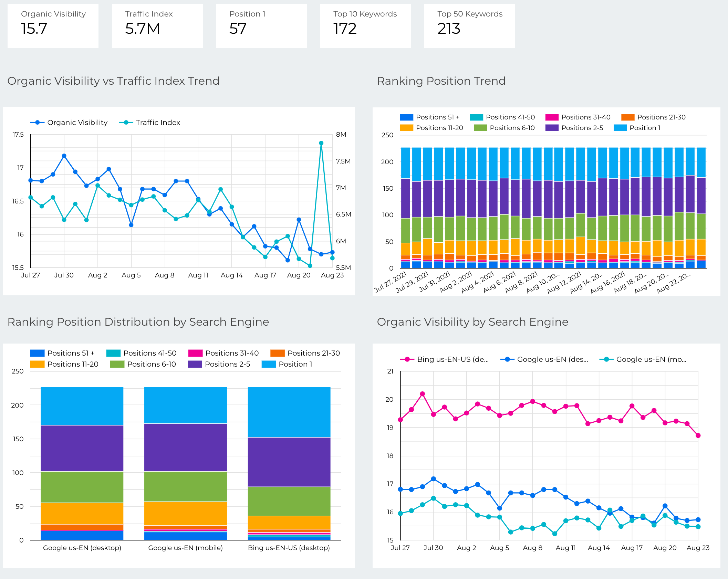Click the green Positions 6-10 legend swatch
728x579 pixels.
coord(480,128)
